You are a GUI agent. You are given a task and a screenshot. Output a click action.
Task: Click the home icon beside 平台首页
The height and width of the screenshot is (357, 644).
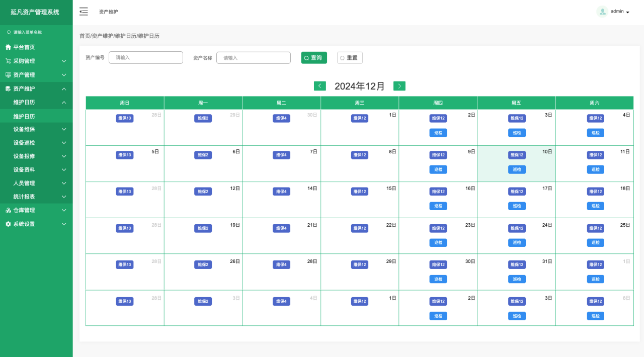click(x=8, y=47)
